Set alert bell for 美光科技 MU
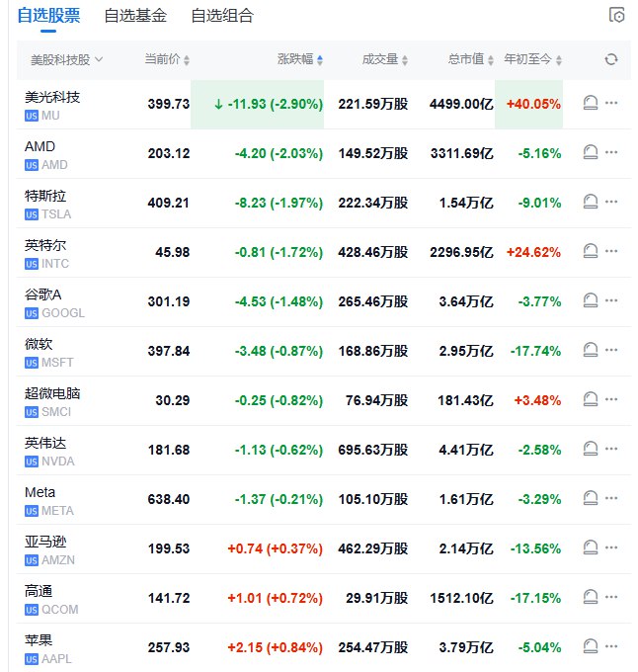Screen dimensions: 638x672 [591, 103]
